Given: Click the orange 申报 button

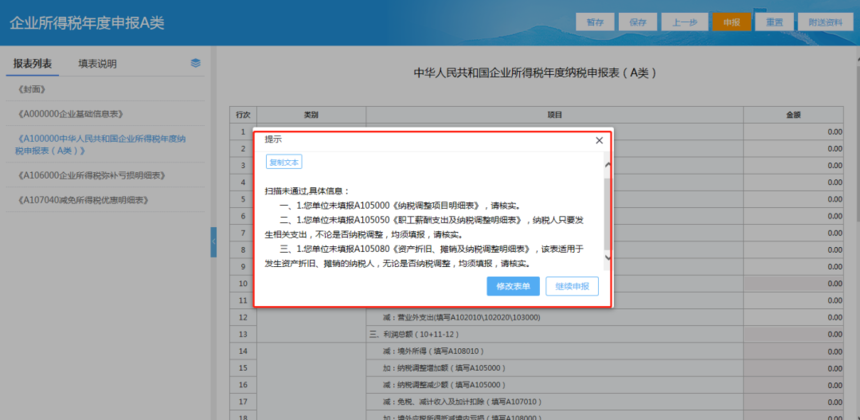Looking at the screenshot, I should (x=732, y=22).
